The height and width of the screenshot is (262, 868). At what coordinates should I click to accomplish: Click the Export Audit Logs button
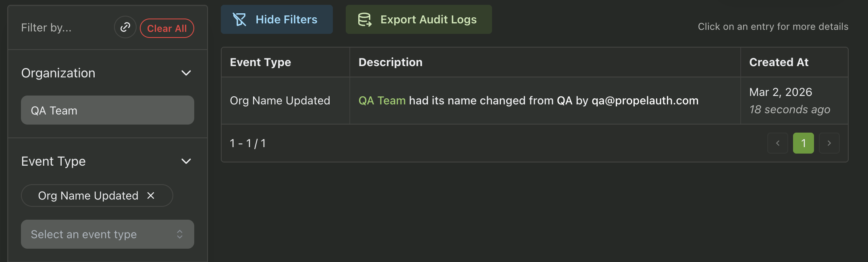click(418, 19)
